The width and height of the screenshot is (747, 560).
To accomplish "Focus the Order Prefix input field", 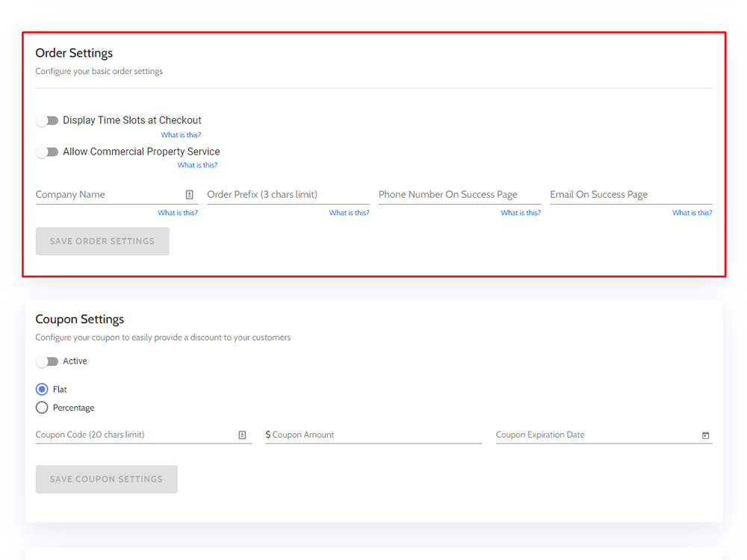I will coord(288,194).
